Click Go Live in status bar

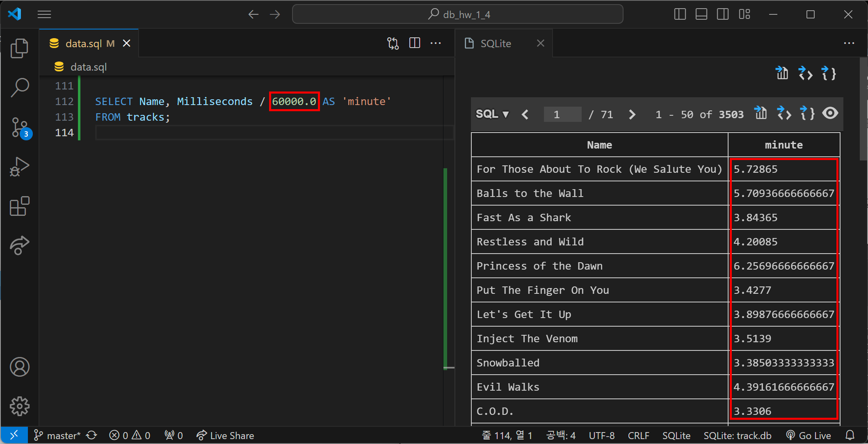click(x=809, y=435)
